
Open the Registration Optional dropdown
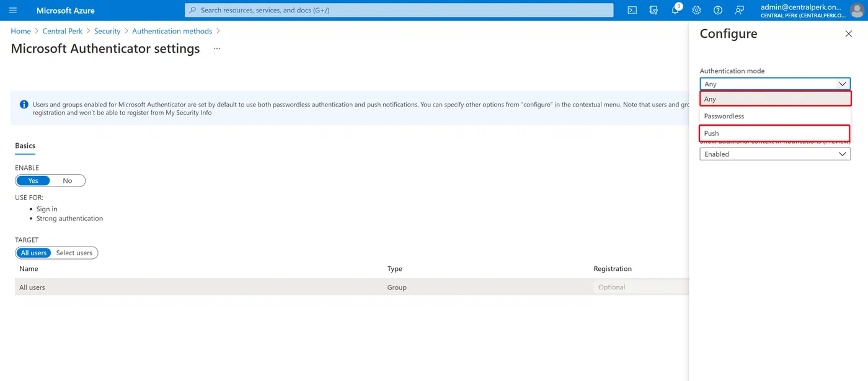click(641, 287)
